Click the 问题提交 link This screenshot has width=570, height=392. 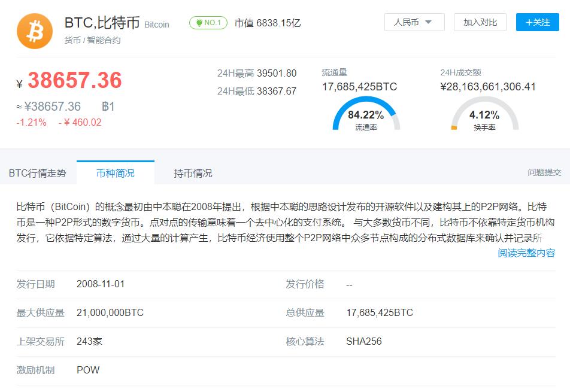click(x=544, y=172)
